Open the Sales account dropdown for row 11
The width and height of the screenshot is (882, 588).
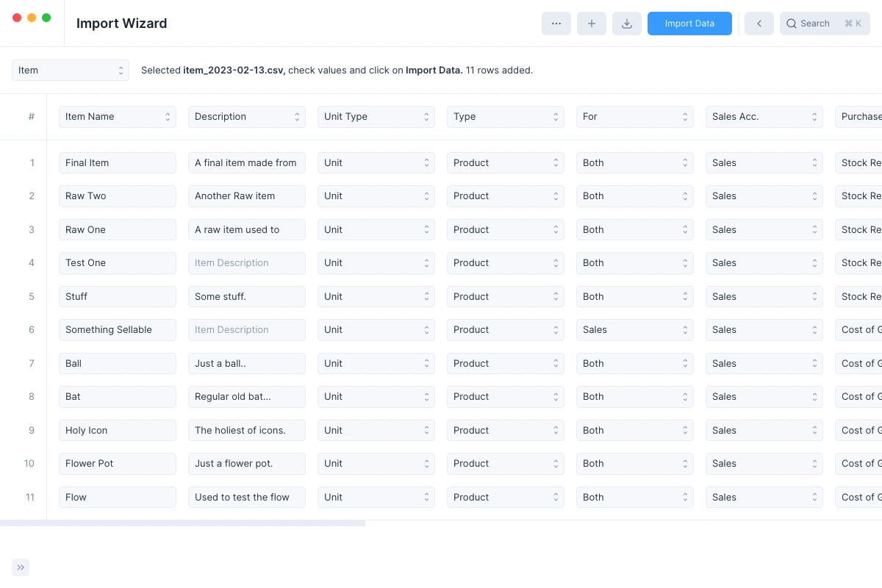pos(764,498)
